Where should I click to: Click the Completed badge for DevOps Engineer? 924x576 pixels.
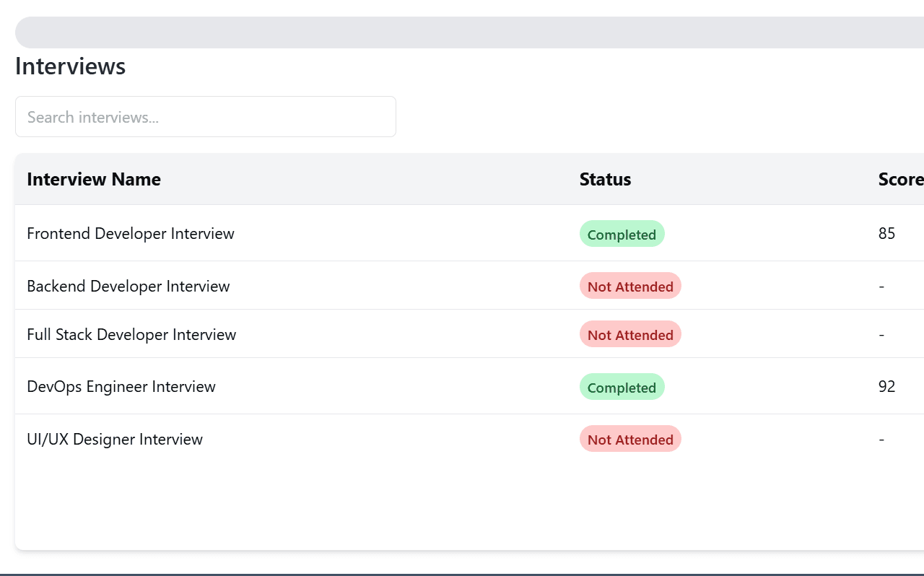pos(622,388)
